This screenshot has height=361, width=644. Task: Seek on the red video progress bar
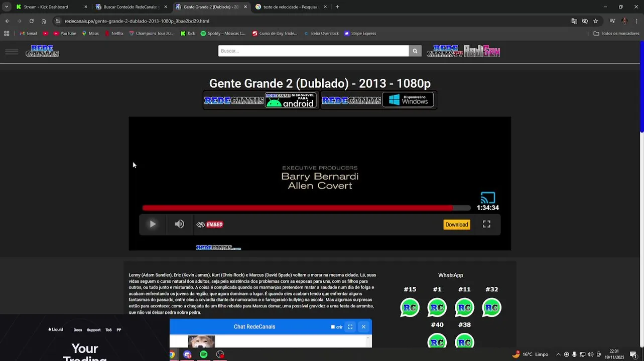[x=306, y=208]
